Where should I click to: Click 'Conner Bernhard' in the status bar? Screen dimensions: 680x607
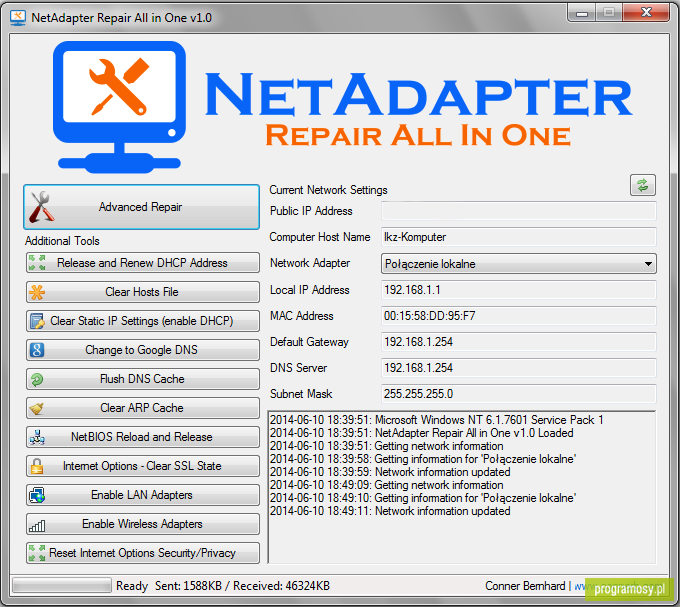525,586
